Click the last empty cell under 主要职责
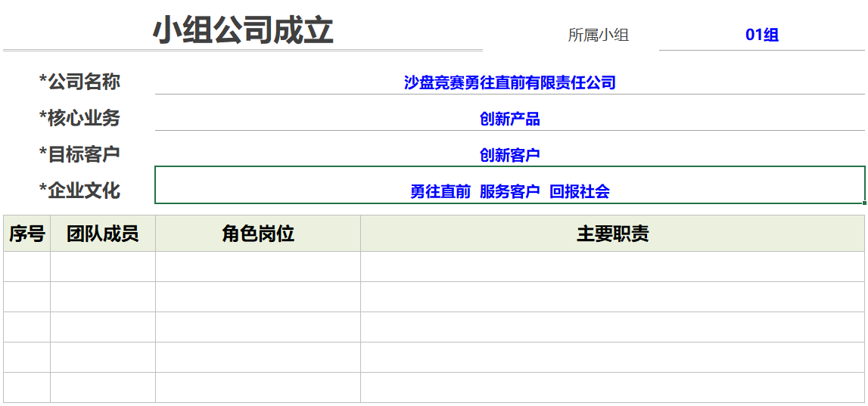 (612, 388)
